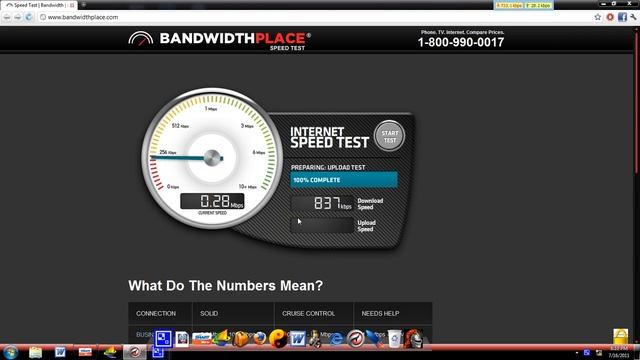Screen dimensions: 640x360
Task: Open the Chrome wrench menu
Action: [633, 17]
